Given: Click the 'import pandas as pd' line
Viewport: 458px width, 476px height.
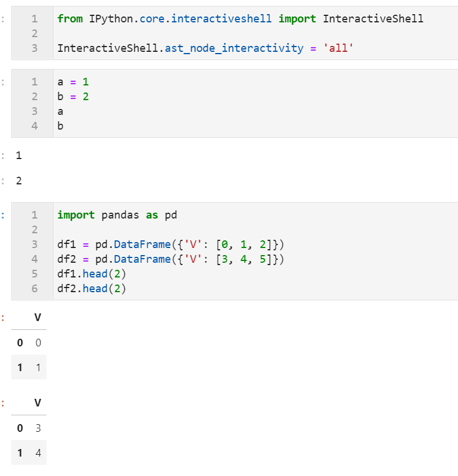Looking at the screenshot, I should click(117, 215).
